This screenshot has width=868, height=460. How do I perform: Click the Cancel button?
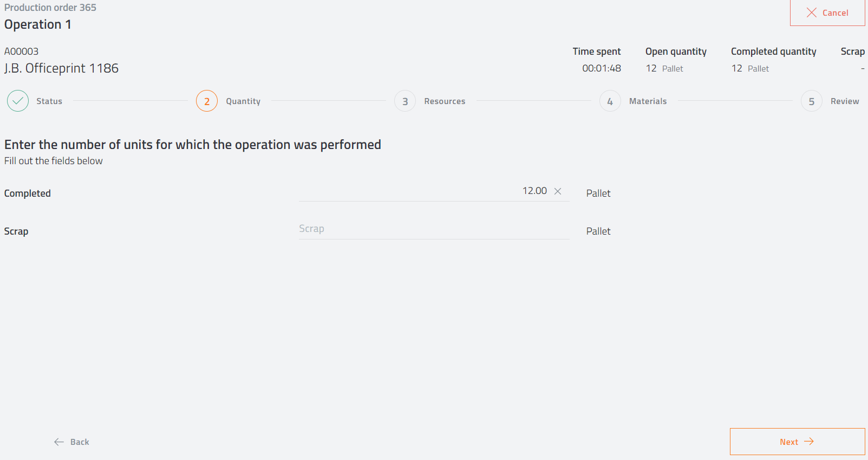(x=827, y=12)
